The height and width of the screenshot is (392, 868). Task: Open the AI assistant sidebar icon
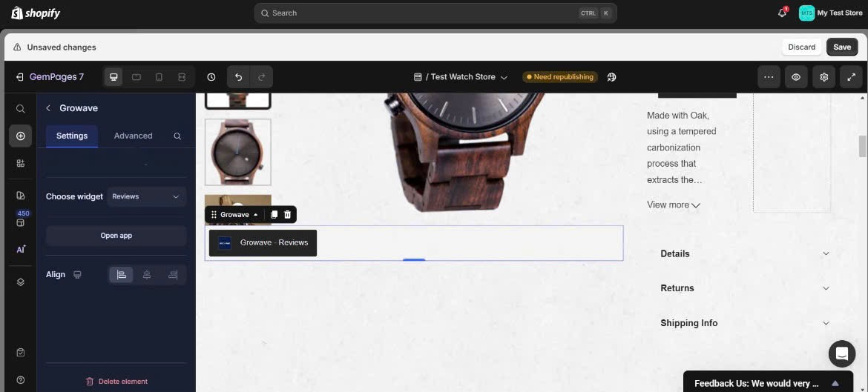pos(21,250)
